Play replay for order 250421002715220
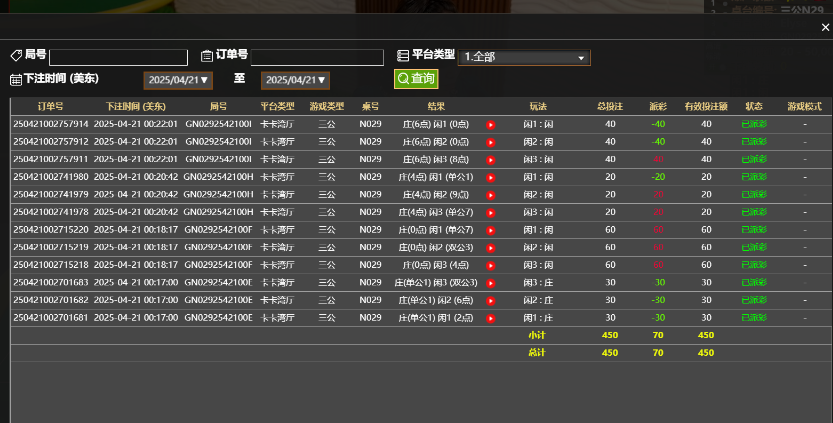The height and width of the screenshot is (423, 833). click(491, 229)
